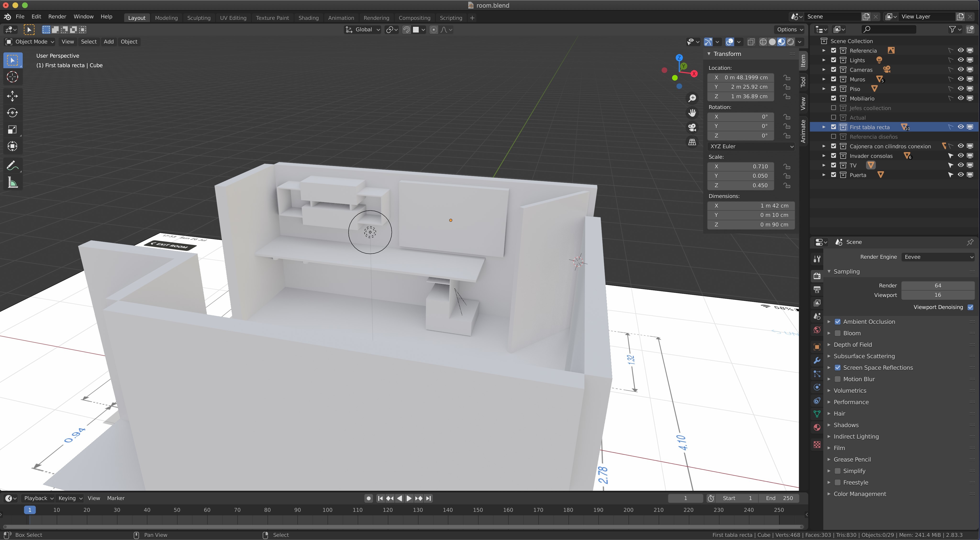
Task: Select the 3D Cursor tool
Action: tap(12, 77)
